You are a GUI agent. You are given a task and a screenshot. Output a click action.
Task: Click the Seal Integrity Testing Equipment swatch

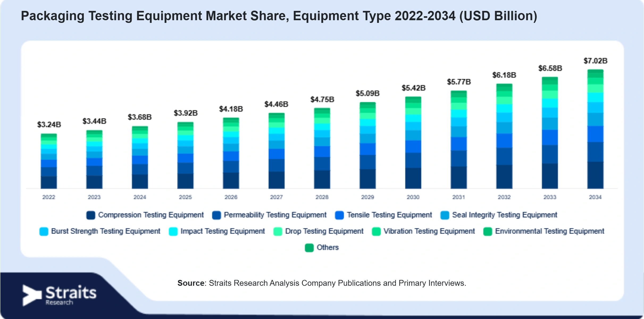click(x=445, y=215)
